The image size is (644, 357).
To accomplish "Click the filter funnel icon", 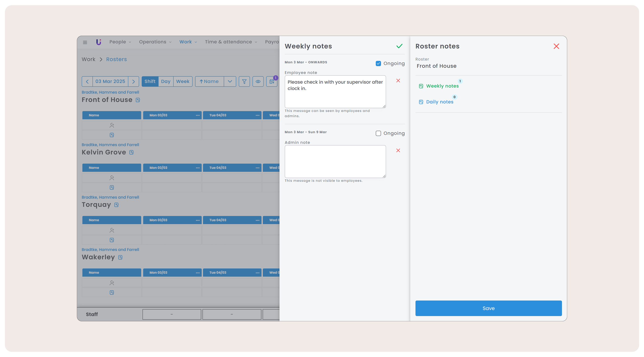I will coord(244,82).
